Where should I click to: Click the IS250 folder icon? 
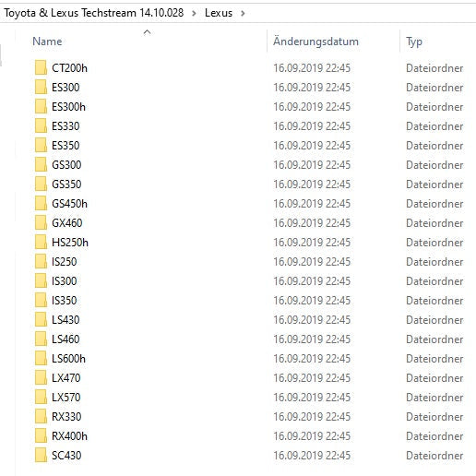tap(41, 261)
